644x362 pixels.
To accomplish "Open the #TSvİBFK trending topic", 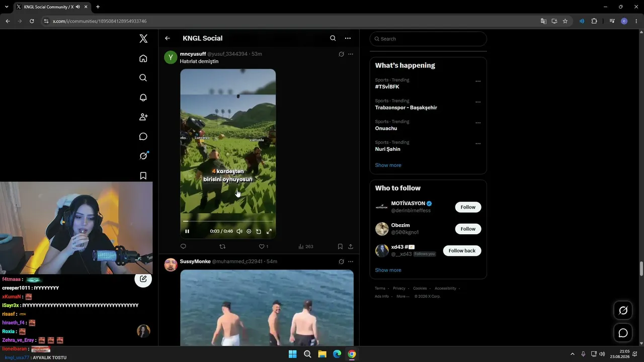I will tap(387, 86).
